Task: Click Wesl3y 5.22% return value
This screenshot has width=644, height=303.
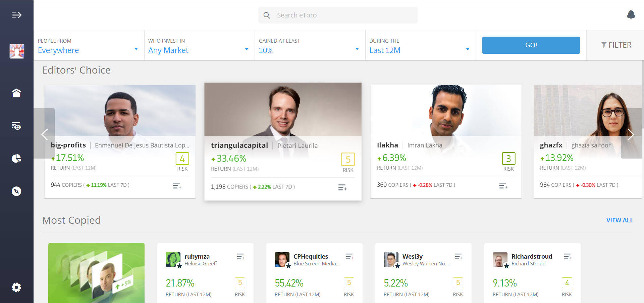Action: tap(396, 283)
